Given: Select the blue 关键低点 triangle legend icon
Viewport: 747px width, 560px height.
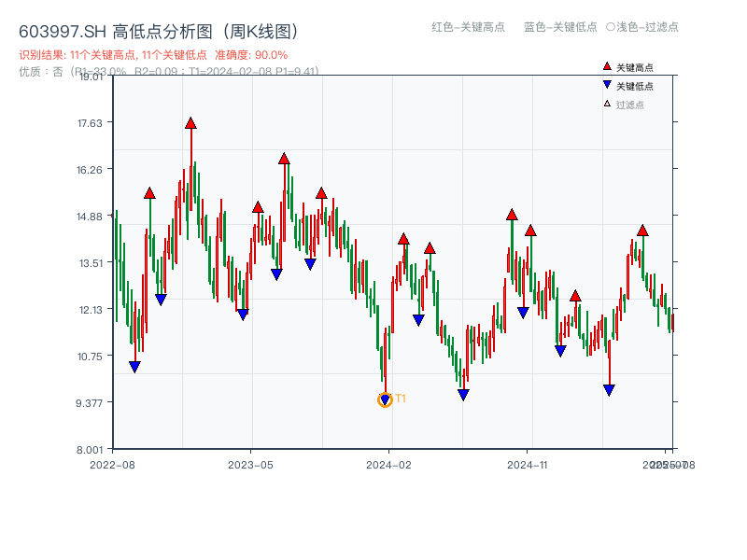Looking at the screenshot, I should (x=607, y=85).
